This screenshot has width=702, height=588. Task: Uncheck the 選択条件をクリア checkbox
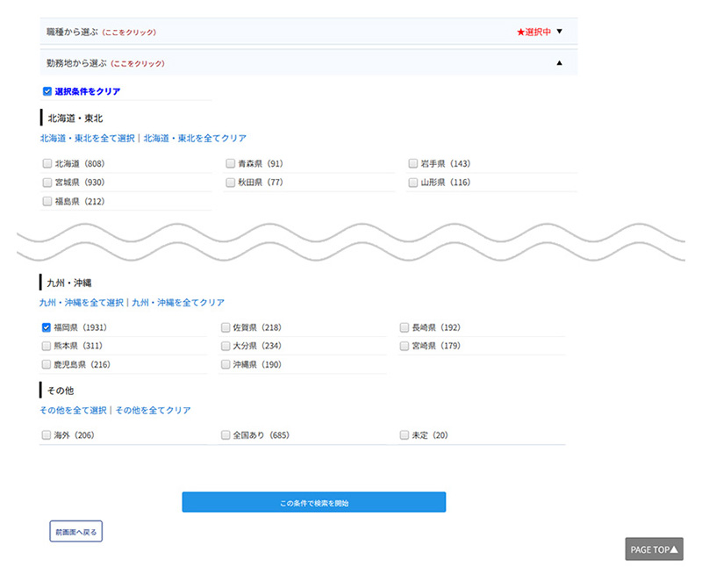pyautogui.click(x=47, y=91)
